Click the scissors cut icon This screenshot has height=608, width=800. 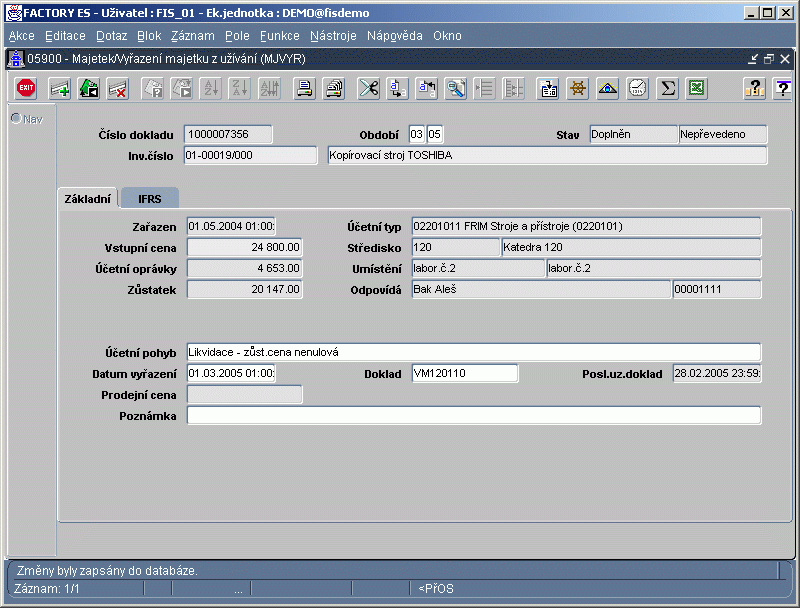pyautogui.click(x=368, y=88)
